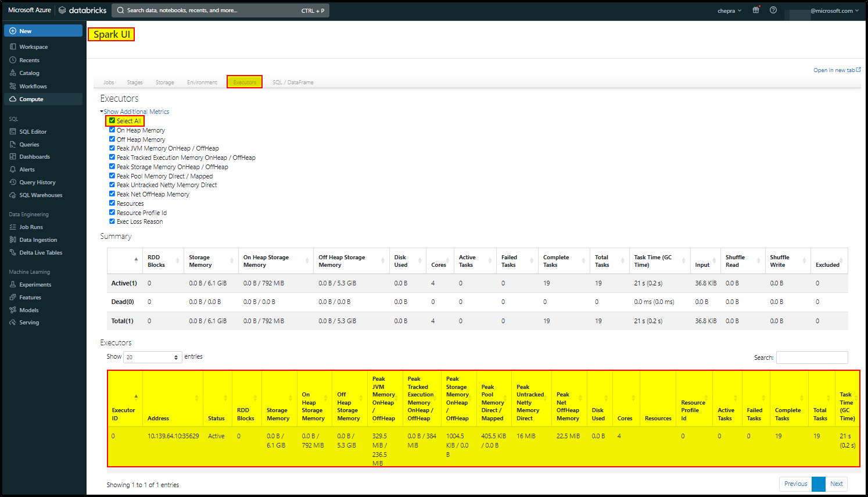Switch to the Environment tab
The image size is (868, 497).
tap(202, 83)
